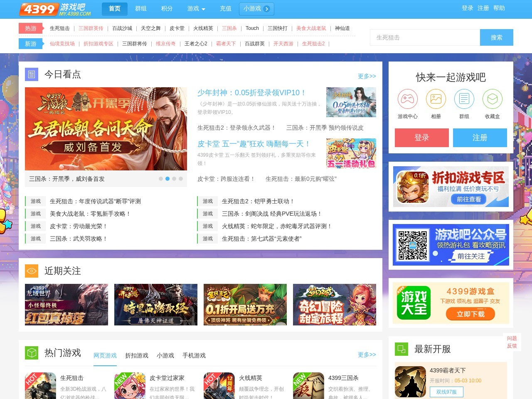The image size is (532, 399).
Task: Open 充值 in the top navigation
Action: coord(226,9)
